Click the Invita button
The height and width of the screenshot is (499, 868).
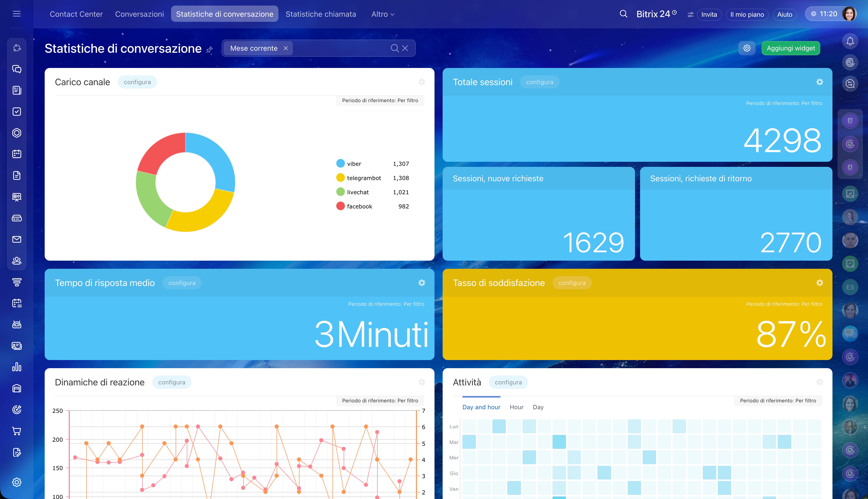[709, 14]
